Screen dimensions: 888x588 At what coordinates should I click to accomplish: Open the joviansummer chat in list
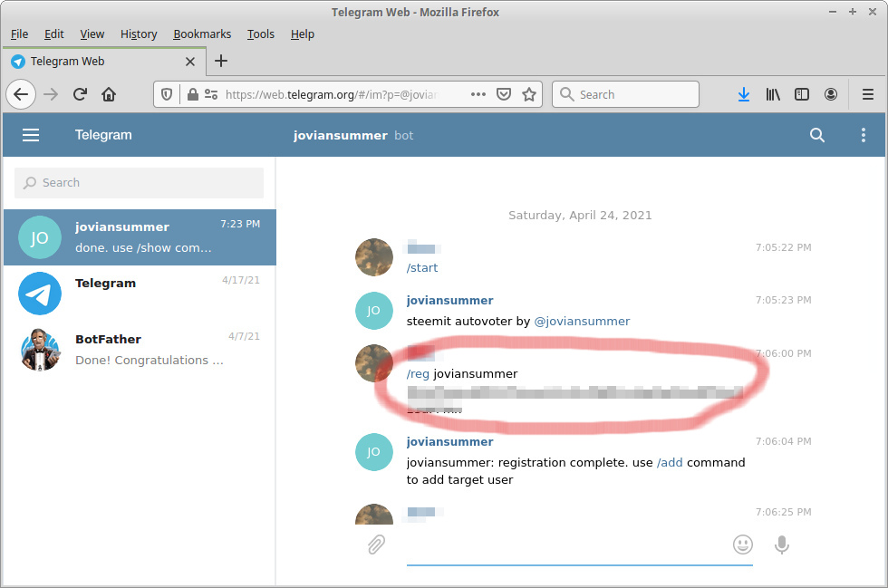pyautogui.click(x=140, y=237)
